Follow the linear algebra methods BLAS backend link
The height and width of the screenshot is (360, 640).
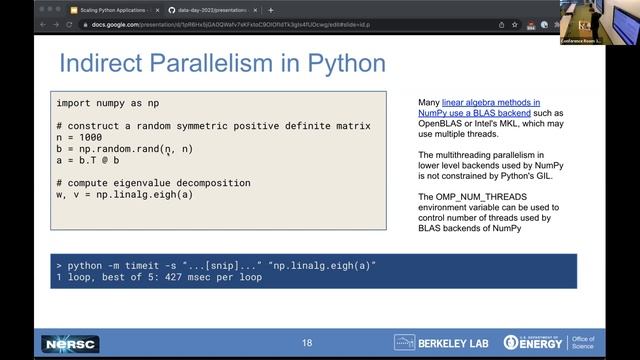(x=479, y=108)
